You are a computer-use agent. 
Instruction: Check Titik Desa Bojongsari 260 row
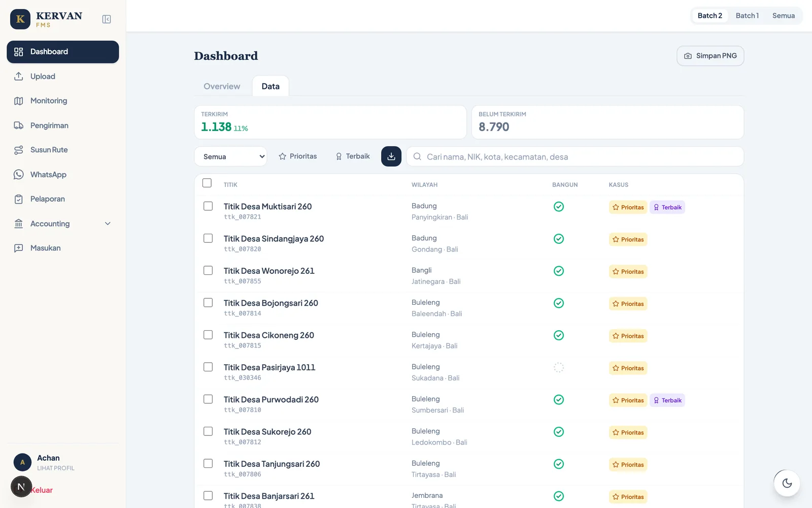[208, 303]
